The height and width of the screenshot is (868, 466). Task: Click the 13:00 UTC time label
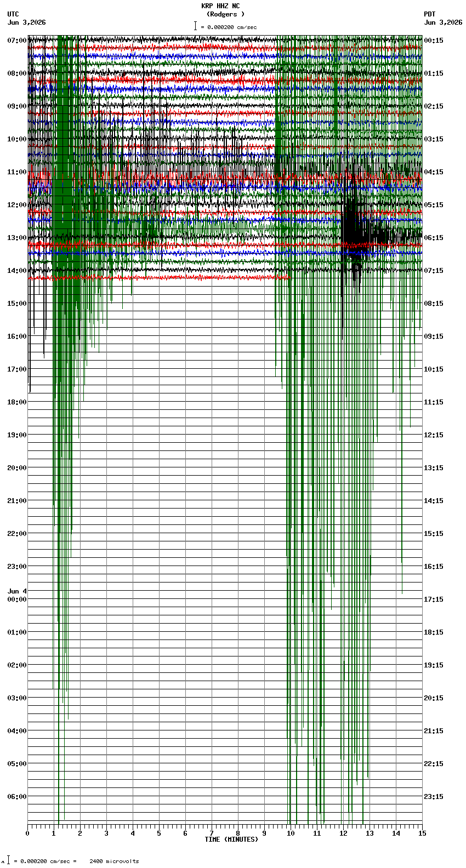coord(17,238)
